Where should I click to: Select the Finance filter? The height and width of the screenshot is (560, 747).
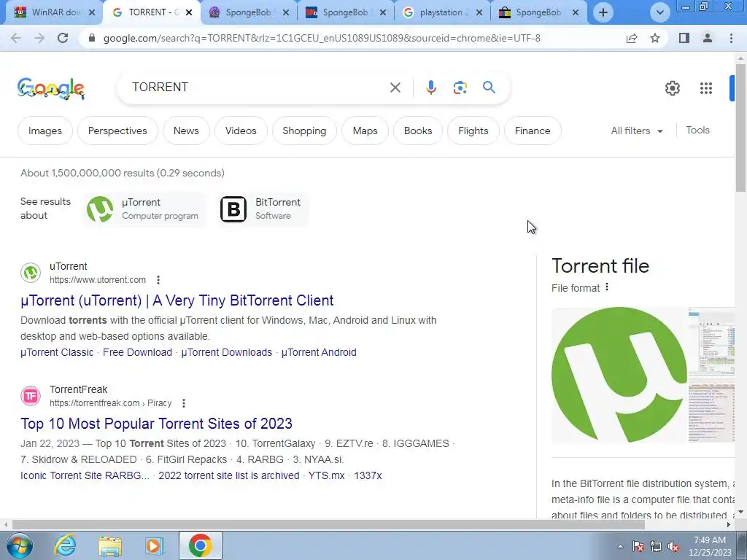pos(532,131)
